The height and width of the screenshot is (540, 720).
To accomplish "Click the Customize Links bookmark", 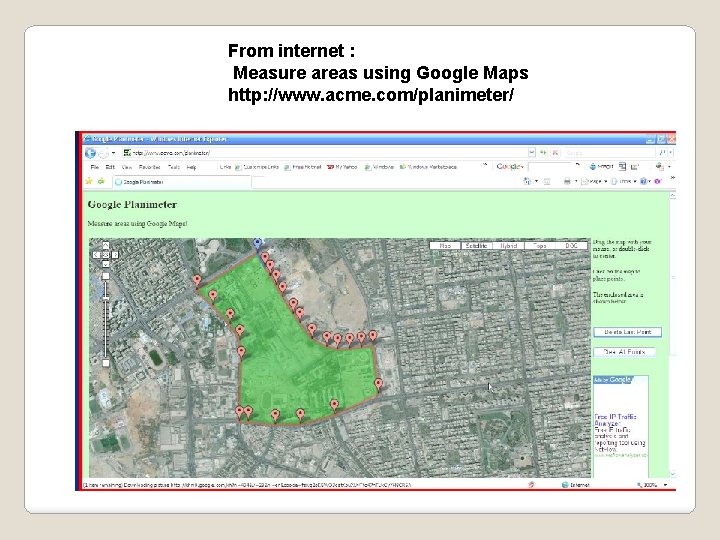I will (257, 167).
